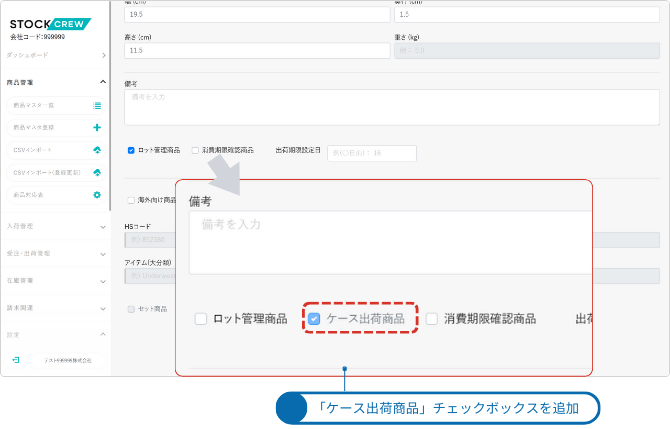Select the 商品管理 menu heading
The height and width of the screenshot is (429, 670).
pyautogui.click(x=20, y=82)
